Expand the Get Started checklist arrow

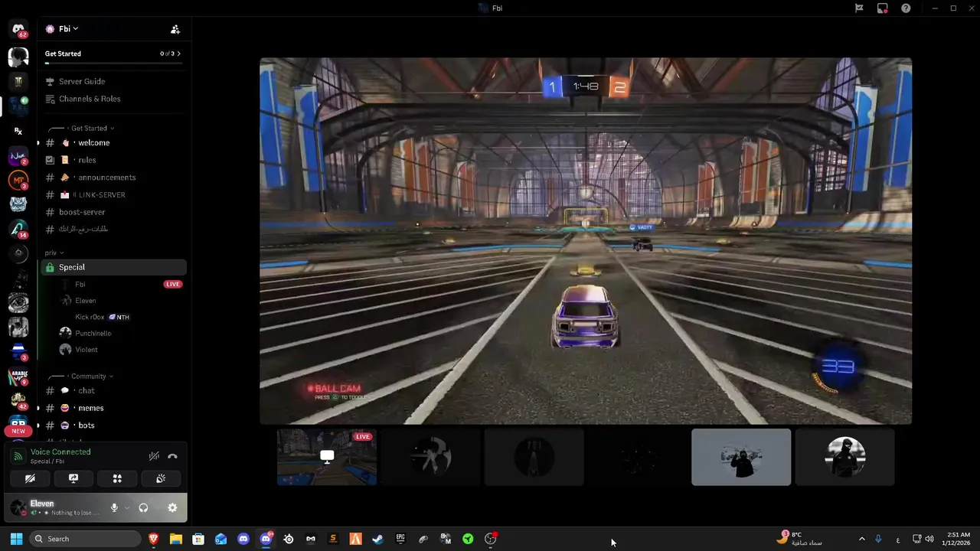coord(178,54)
